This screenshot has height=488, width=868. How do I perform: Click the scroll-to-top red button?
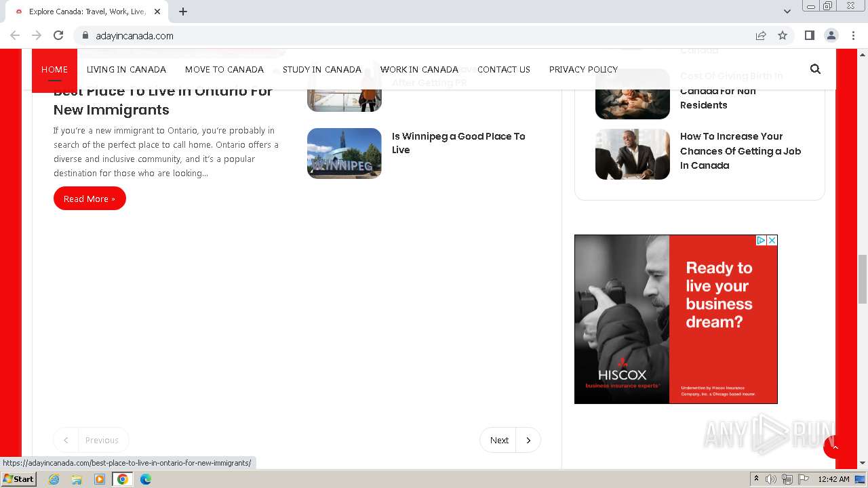(x=835, y=447)
